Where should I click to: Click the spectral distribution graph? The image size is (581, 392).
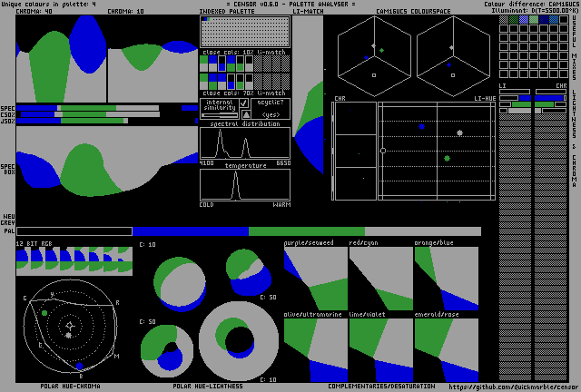tap(245, 143)
